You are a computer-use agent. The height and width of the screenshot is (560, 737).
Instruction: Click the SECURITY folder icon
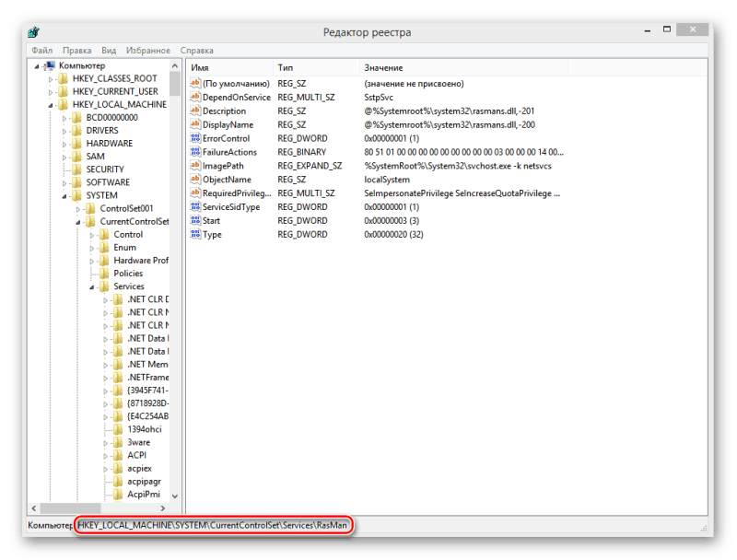point(76,169)
